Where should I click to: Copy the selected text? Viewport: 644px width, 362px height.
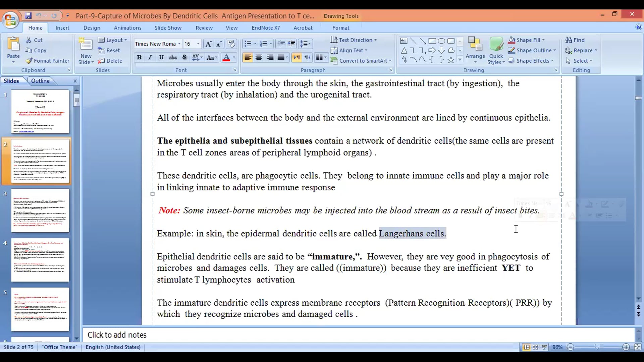click(x=36, y=50)
